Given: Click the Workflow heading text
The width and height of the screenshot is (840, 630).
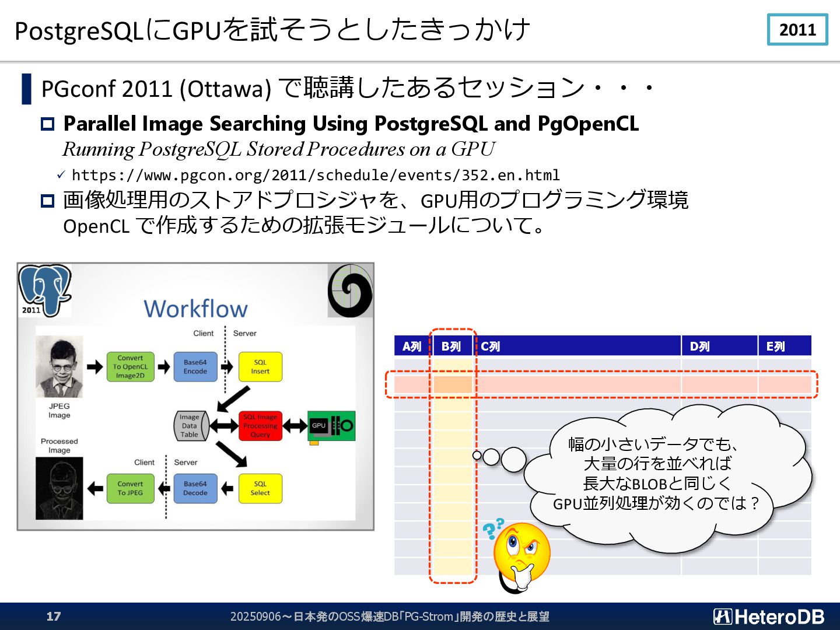Looking at the screenshot, I should point(196,309).
